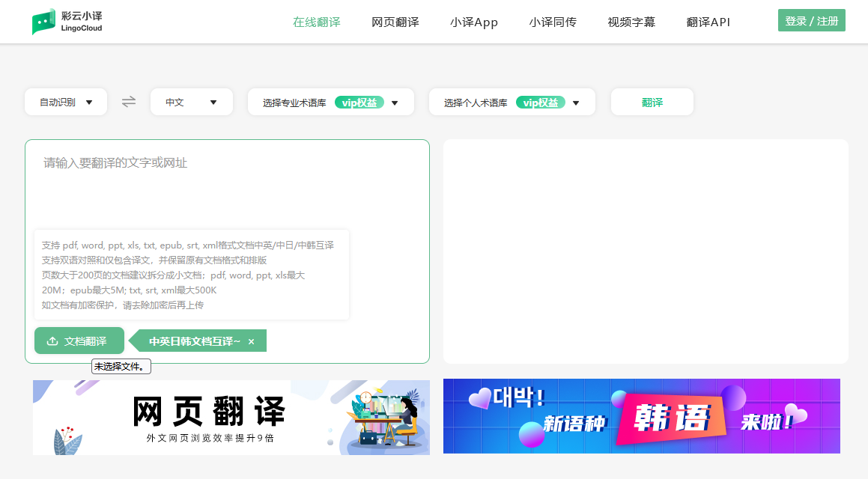
Task: Click vip权益 badge on 专业术语库
Action: click(359, 103)
